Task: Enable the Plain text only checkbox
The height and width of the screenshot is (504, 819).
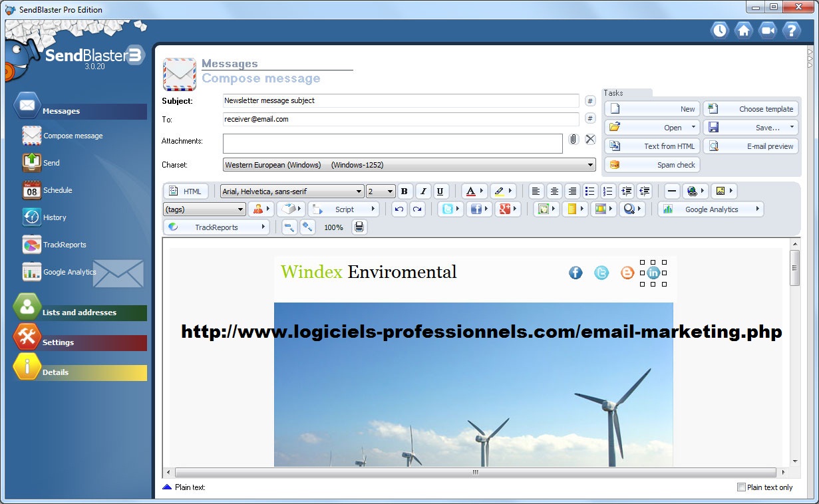Action: coord(742,487)
